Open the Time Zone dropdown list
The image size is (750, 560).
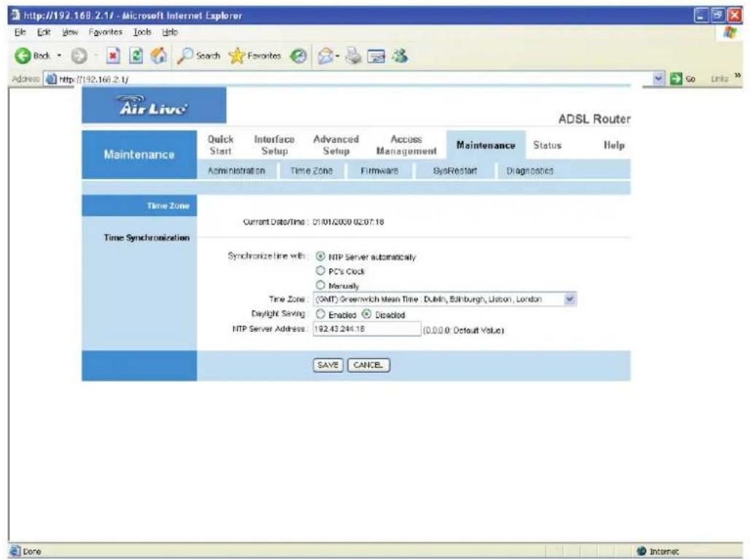(570, 299)
